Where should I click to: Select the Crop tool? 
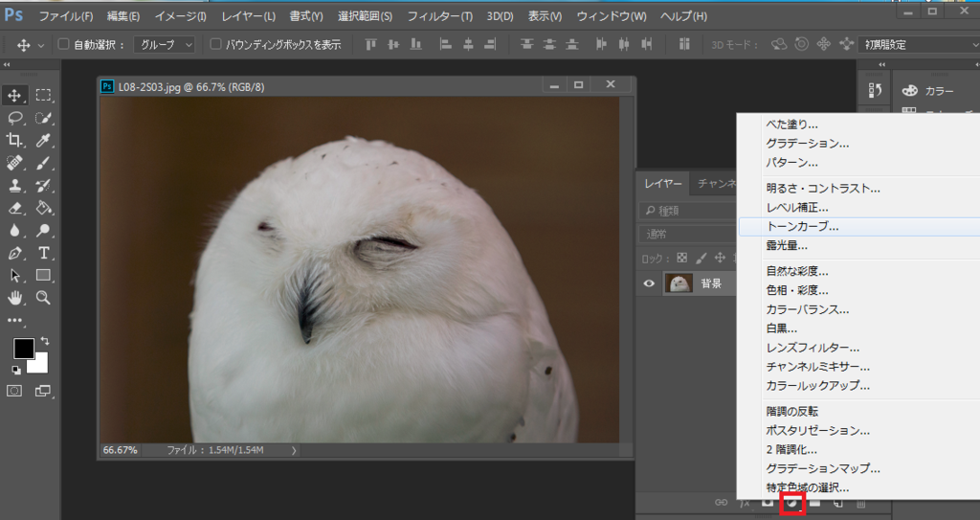(15, 141)
